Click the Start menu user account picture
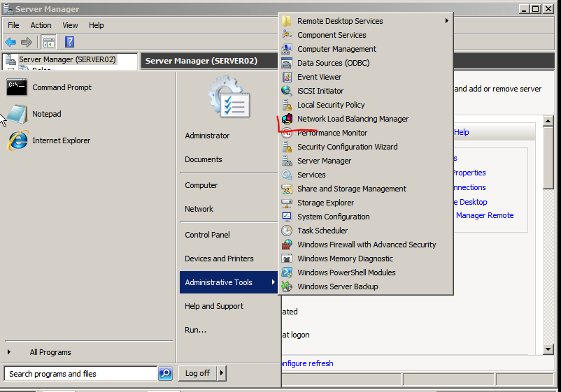The height and width of the screenshot is (392, 561). [x=229, y=96]
